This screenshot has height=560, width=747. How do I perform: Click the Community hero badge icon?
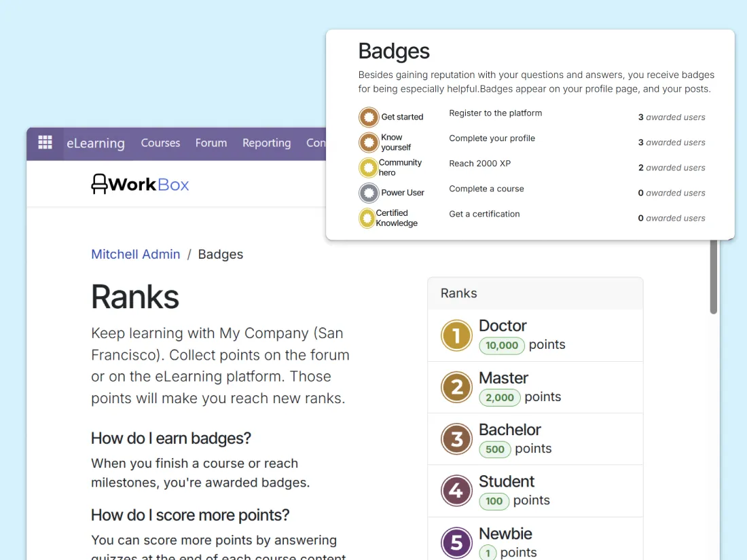coord(369,168)
